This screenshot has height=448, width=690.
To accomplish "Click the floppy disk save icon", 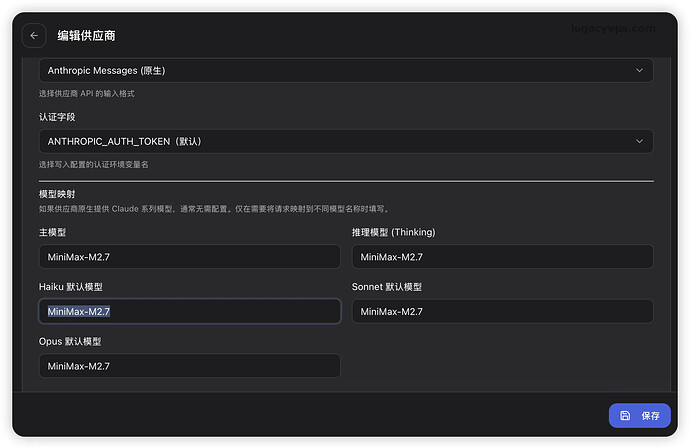I will click(x=625, y=415).
